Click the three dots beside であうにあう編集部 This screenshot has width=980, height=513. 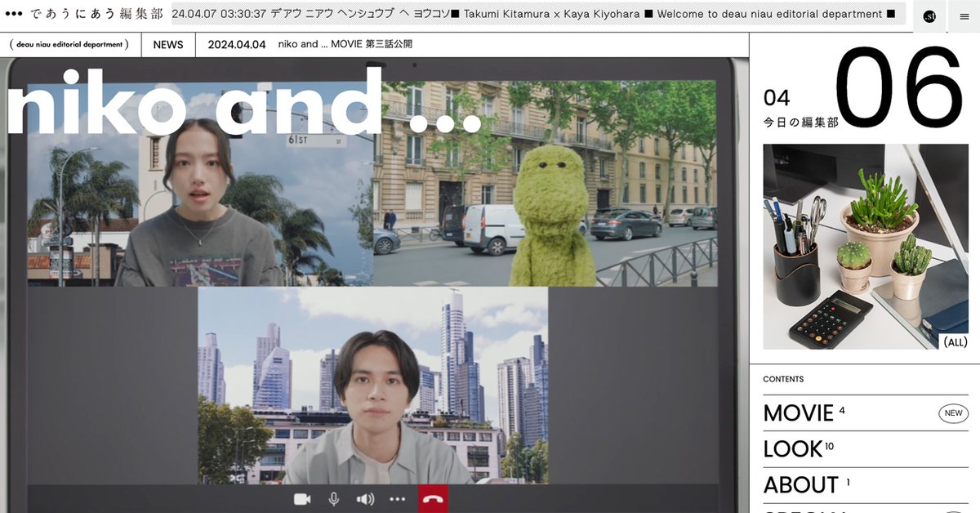(x=14, y=15)
